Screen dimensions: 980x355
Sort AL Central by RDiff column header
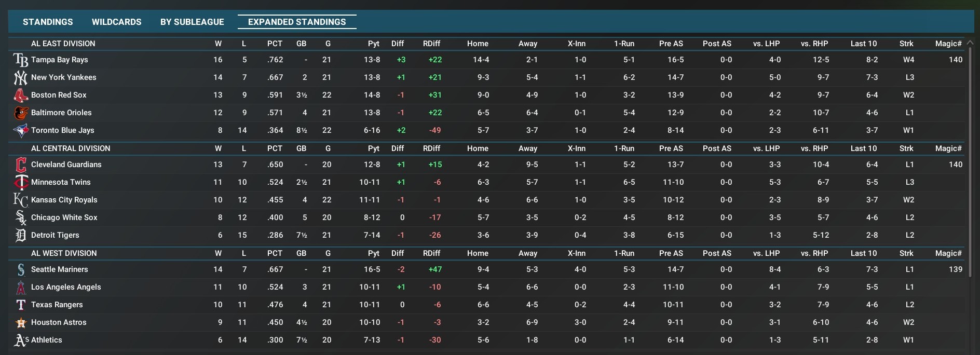(x=431, y=148)
